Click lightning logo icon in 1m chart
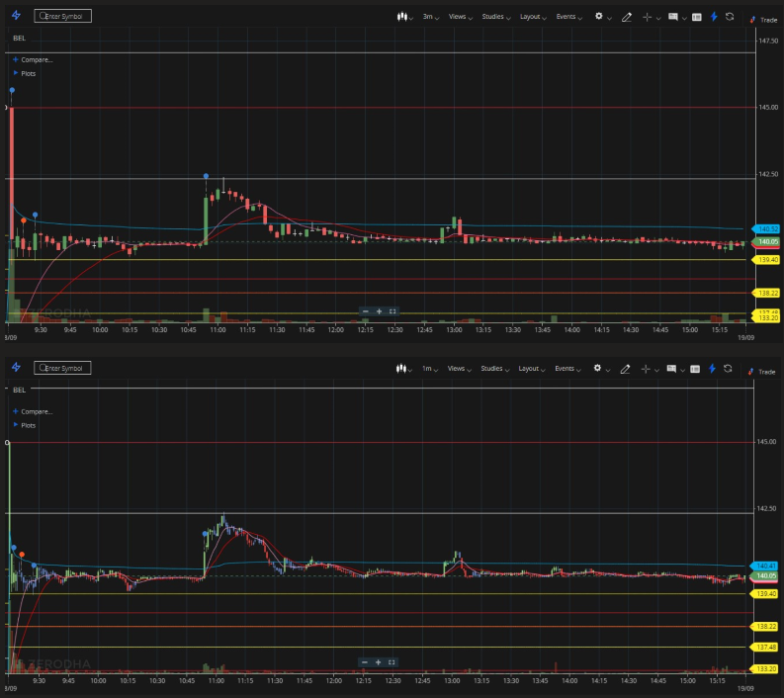Image resolution: width=784 pixels, height=698 pixels. tap(16, 368)
